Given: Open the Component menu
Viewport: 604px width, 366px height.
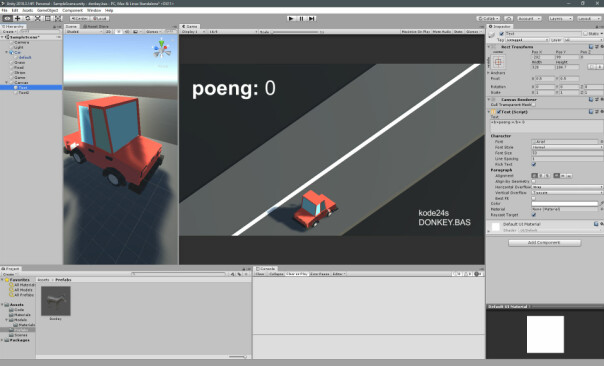Looking at the screenshot, I should [72, 10].
